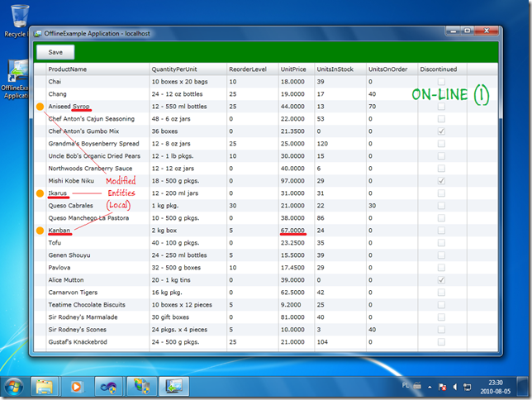This screenshot has width=532, height=400.
Task: Open Windows Explorer from the taskbar
Action: coord(45,387)
